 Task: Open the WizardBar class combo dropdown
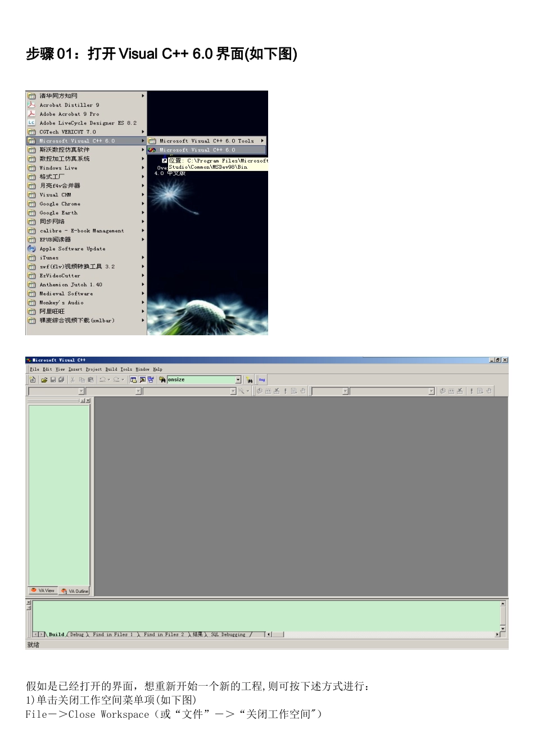[82, 390]
